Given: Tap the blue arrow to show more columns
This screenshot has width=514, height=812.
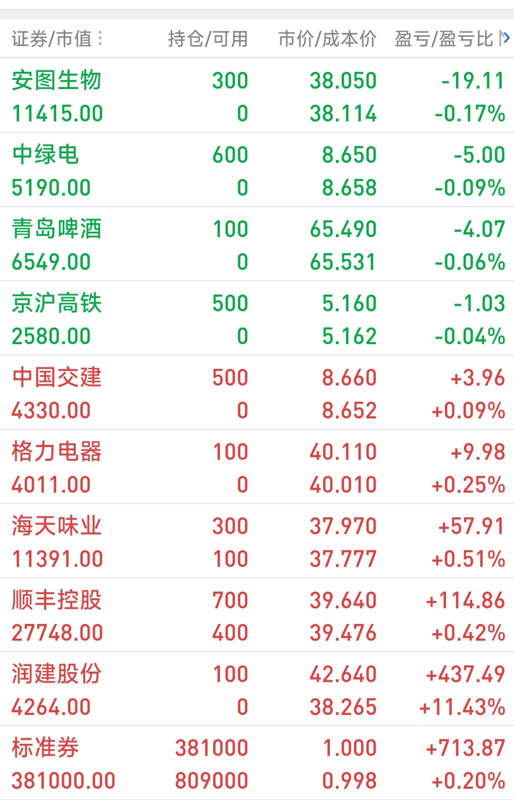Looking at the screenshot, I should [506, 38].
